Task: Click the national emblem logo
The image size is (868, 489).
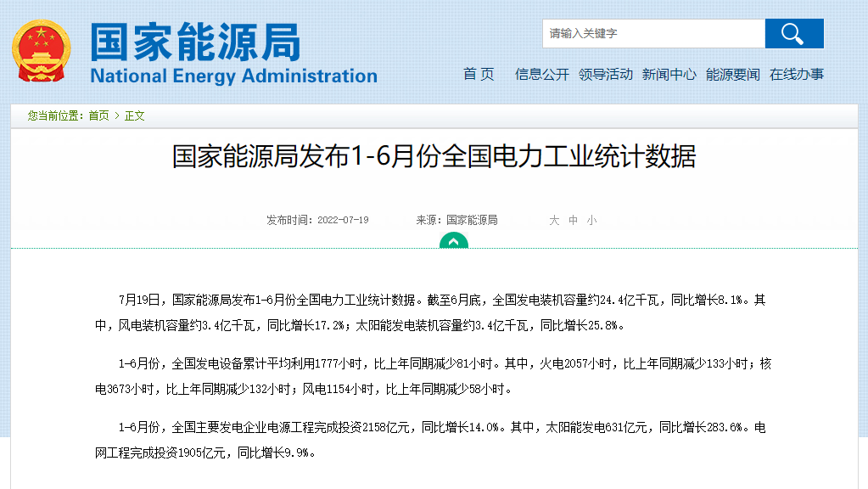Action: (42, 51)
